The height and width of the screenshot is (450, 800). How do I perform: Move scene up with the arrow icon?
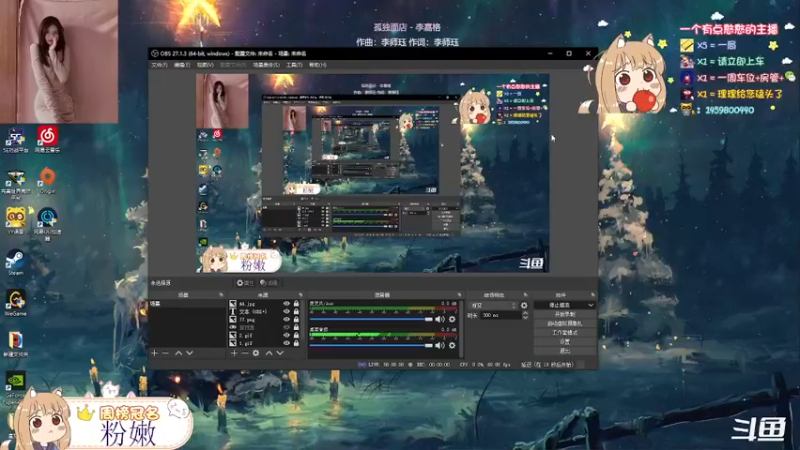click(179, 353)
